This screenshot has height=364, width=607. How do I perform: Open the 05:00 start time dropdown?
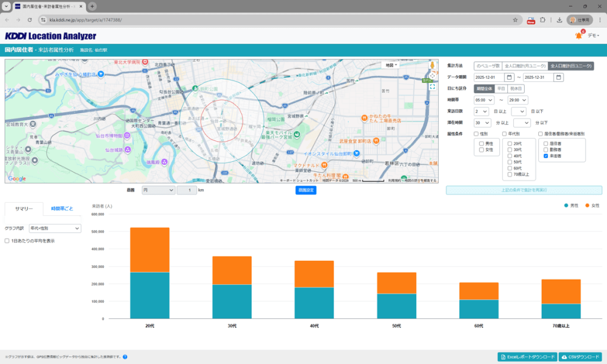pos(484,100)
